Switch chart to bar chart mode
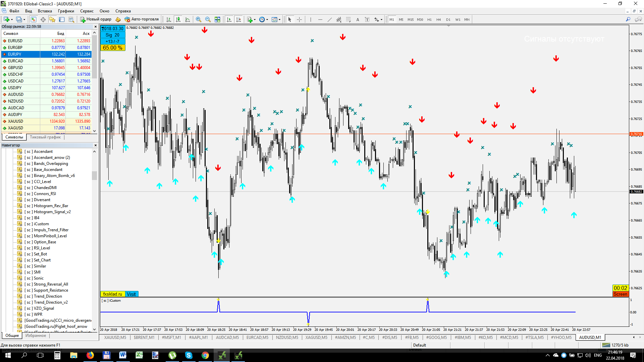 [x=169, y=19]
